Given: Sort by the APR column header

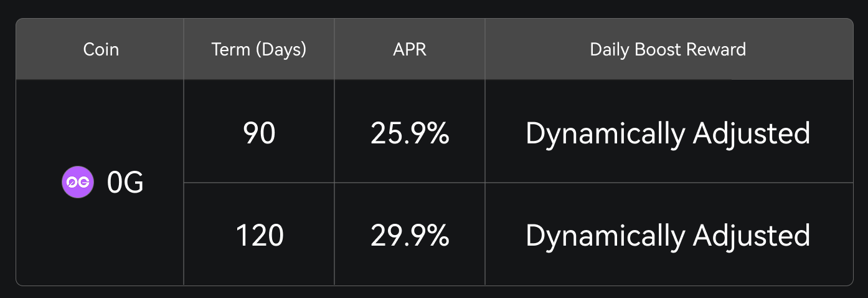Looking at the screenshot, I should click(x=410, y=50).
